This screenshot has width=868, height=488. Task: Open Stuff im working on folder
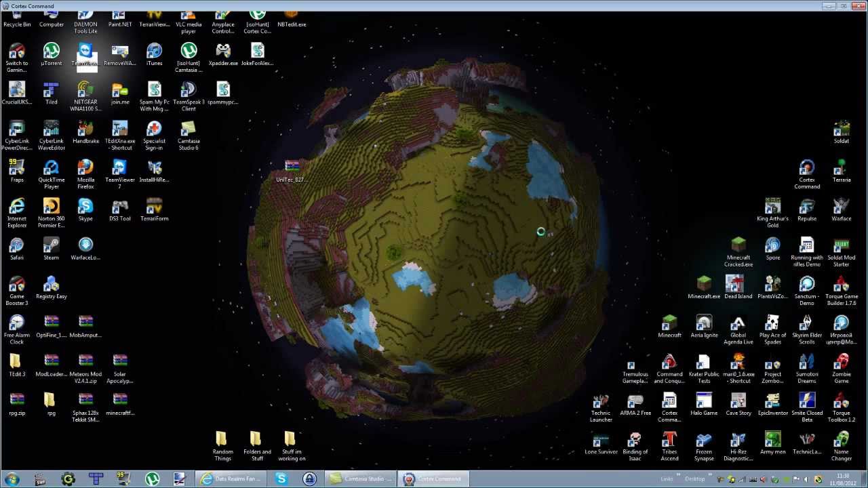pos(292,446)
